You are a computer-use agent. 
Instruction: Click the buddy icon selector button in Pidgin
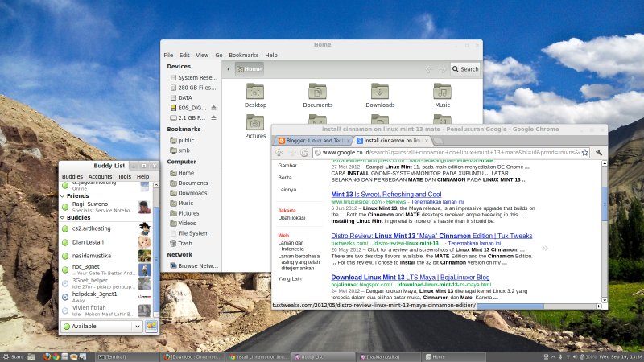(x=151, y=327)
